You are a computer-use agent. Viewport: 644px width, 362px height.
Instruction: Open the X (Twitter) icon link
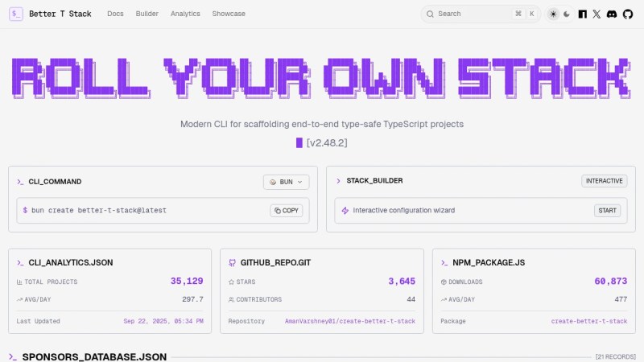[x=597, y=14]
